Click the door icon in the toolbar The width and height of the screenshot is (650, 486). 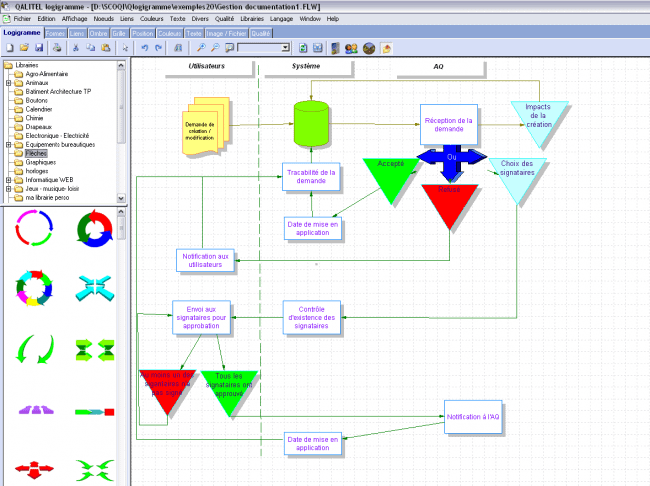pos(335,49)
